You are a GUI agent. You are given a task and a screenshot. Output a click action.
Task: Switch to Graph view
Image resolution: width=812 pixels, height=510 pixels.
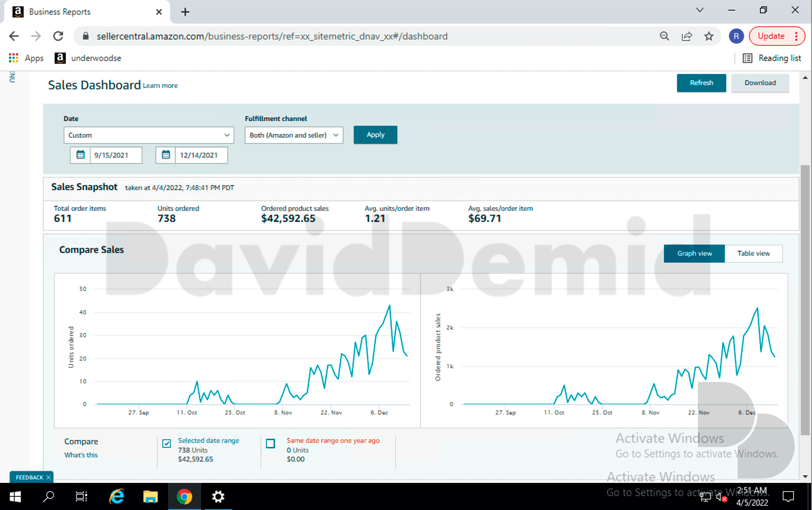point(694,253)
